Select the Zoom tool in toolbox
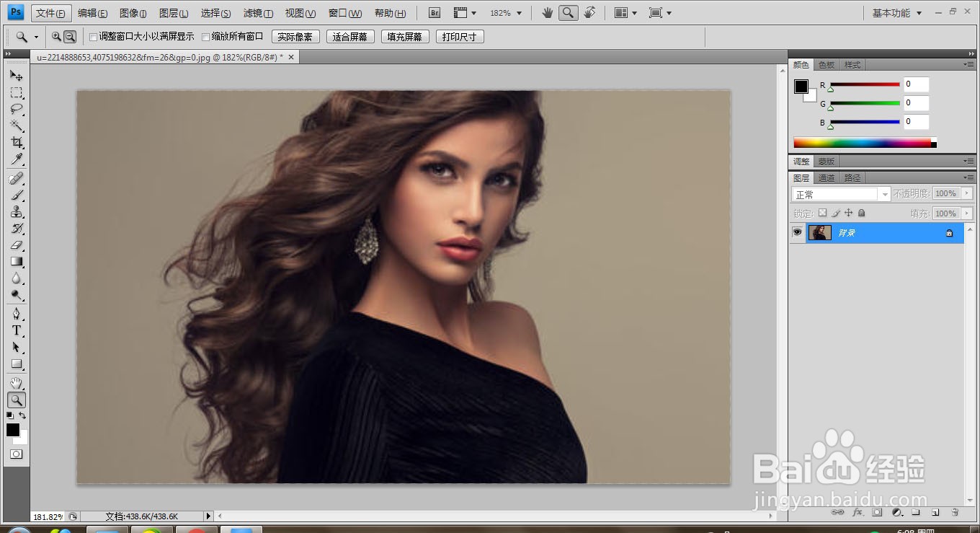This screenshot has height=533, width=980. click(x=16, y=400)
